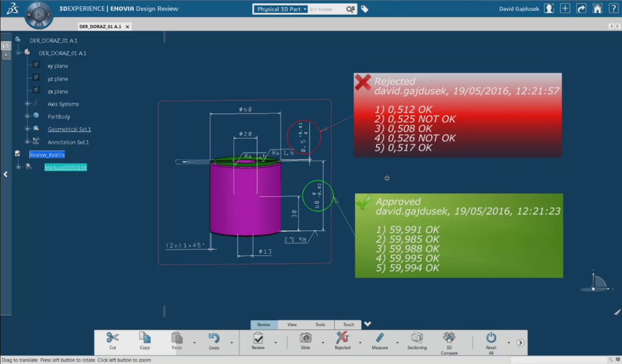Open the 3D compass play button
This screenshot has height=364, width=622.
click(x=39, y=14)
